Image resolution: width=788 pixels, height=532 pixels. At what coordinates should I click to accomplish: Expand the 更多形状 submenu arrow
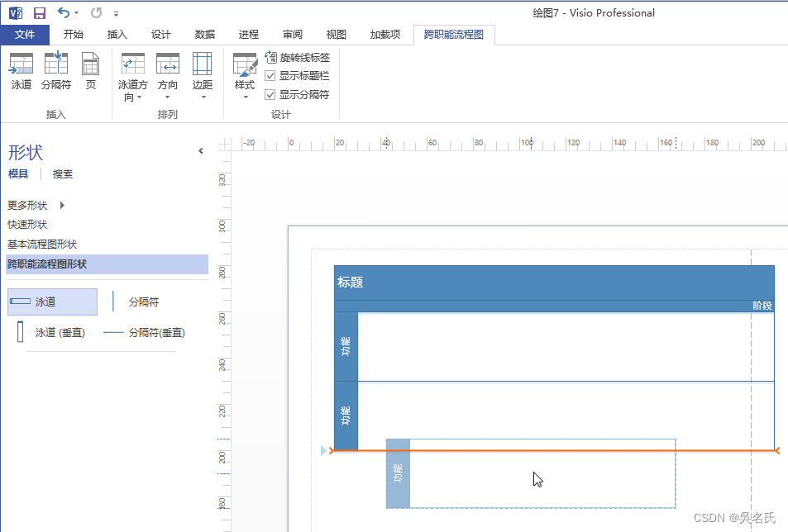click(x=62, y=205)
